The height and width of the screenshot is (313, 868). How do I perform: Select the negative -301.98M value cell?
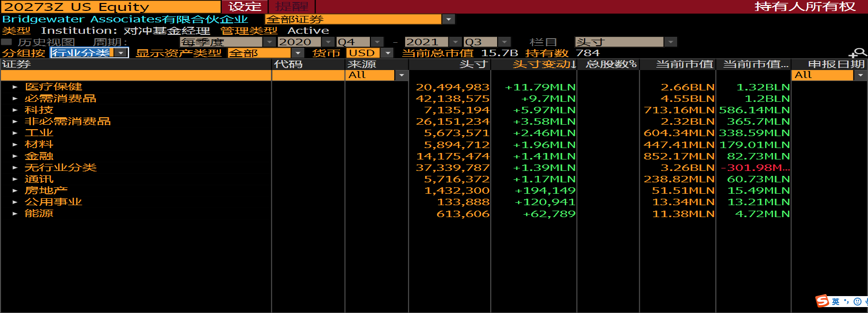[x=756, y=167]
